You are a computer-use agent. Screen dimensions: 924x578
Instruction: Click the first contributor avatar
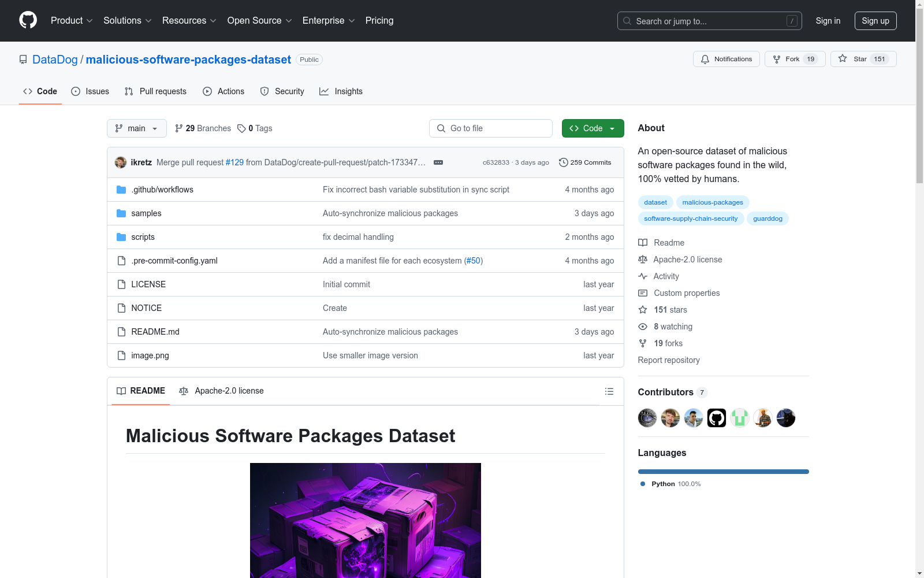tap(647, 417)
